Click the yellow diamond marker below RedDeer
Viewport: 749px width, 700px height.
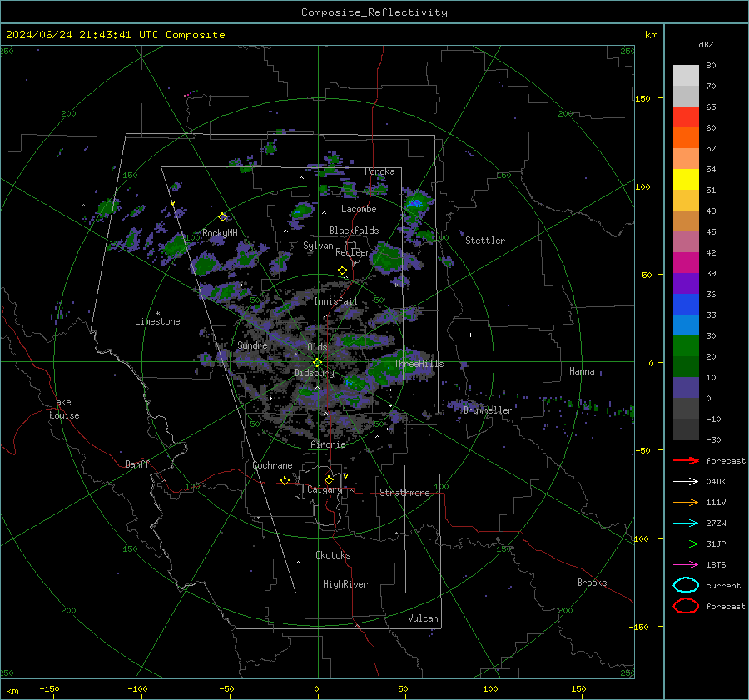click(343, 271)
